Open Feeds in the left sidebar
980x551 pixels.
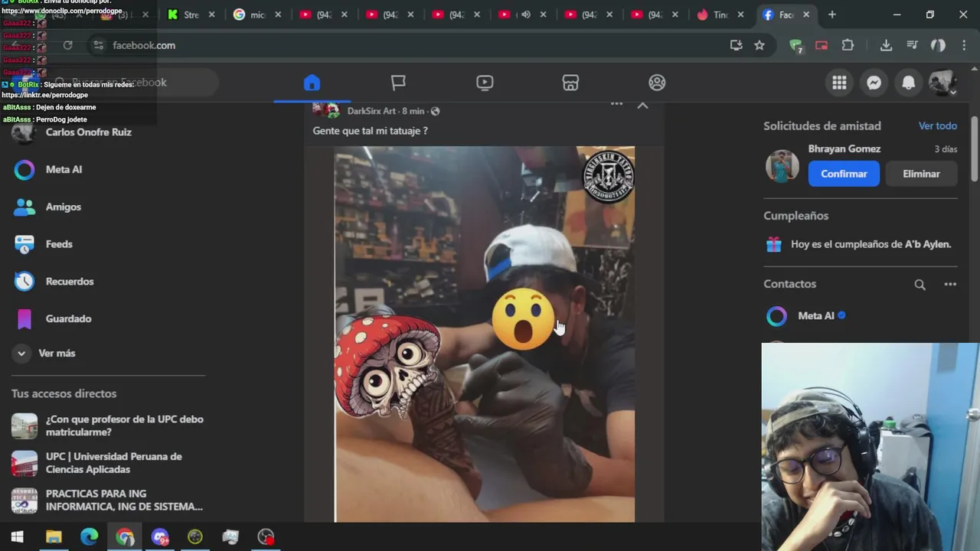click(x=59, y=244)
